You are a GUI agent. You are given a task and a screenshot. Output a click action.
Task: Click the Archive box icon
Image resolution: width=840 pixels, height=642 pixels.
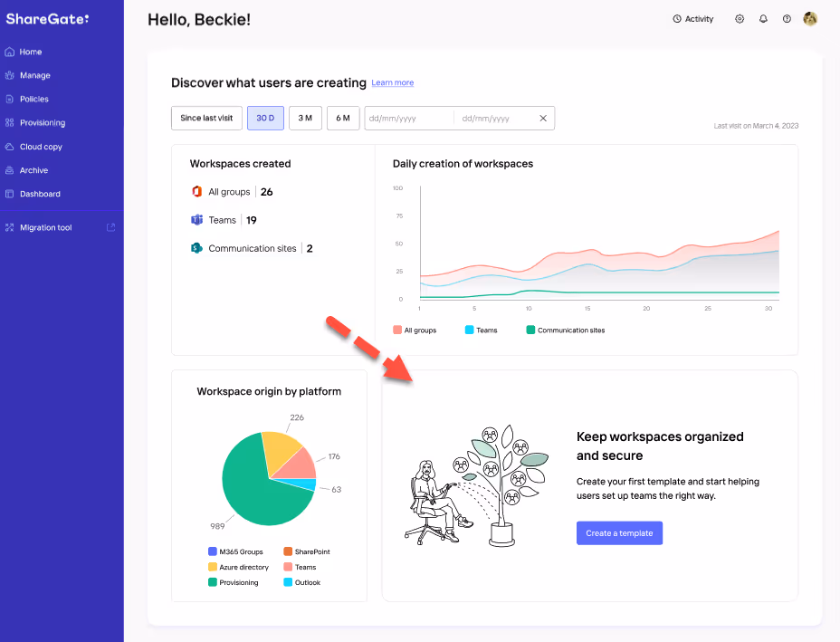(9, 170)
